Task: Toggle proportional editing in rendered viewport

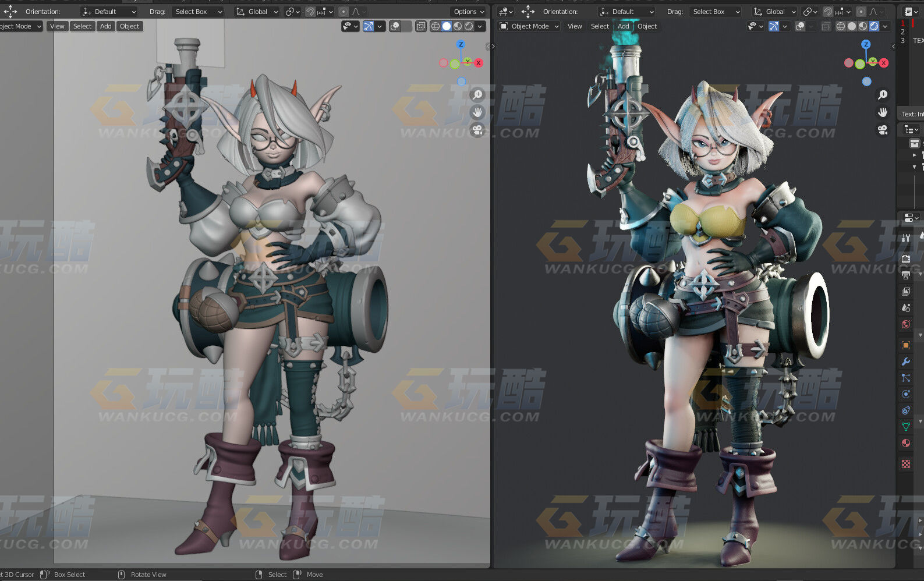Action: (x=861, y=12)
